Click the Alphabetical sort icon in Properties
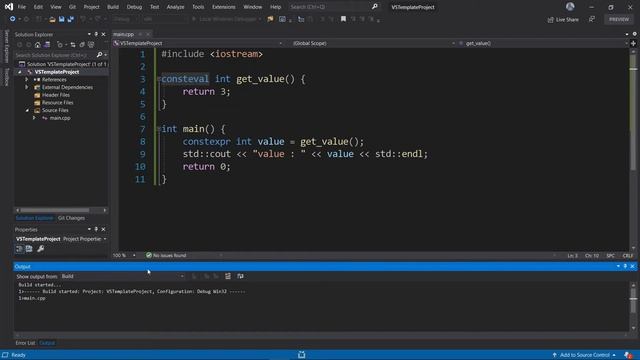640x360 pixels. click(29, 249)
